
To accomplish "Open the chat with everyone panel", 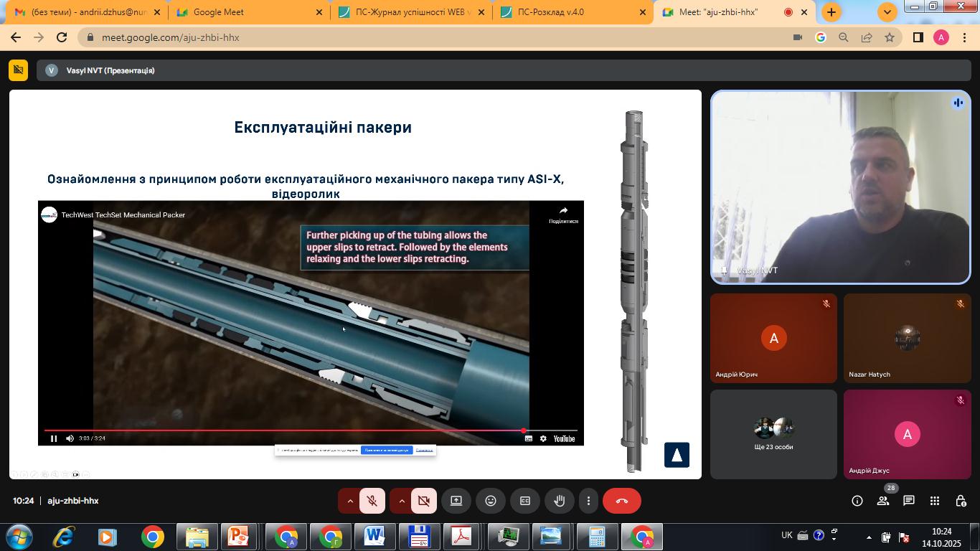I will coord(909,501).
